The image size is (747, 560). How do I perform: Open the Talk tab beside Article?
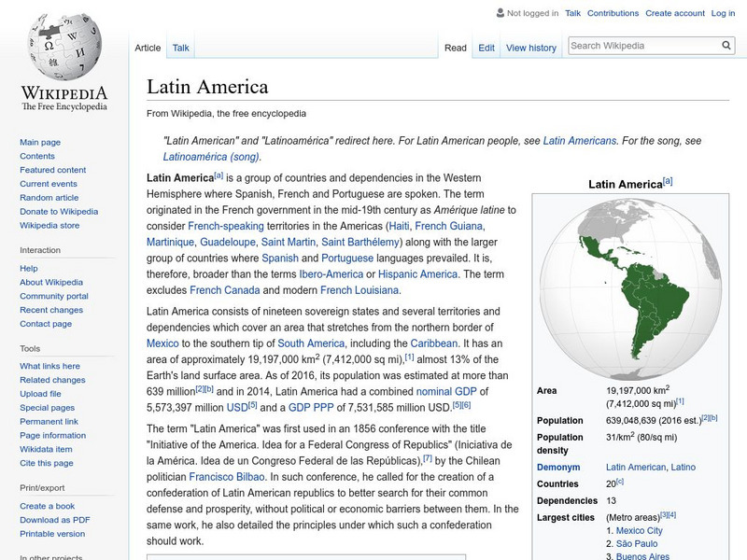point(180,48)
